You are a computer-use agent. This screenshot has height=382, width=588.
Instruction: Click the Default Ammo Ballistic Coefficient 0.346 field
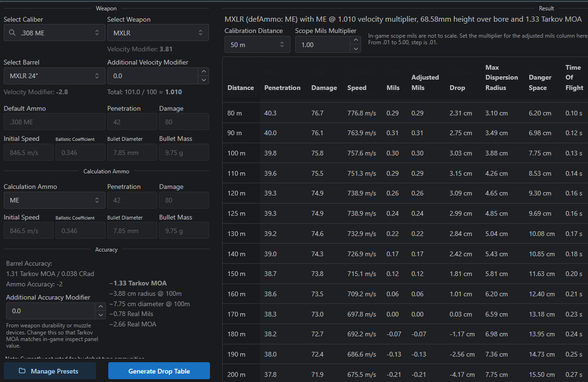tap(80, 152)
